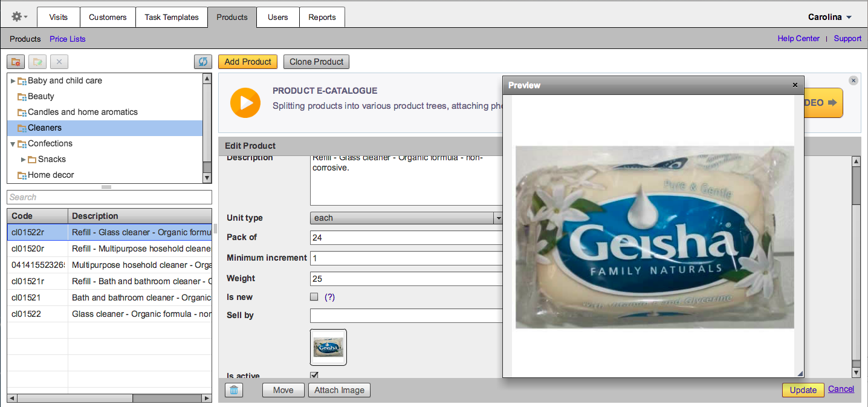Open the settings gear menu

coord(19,17)
